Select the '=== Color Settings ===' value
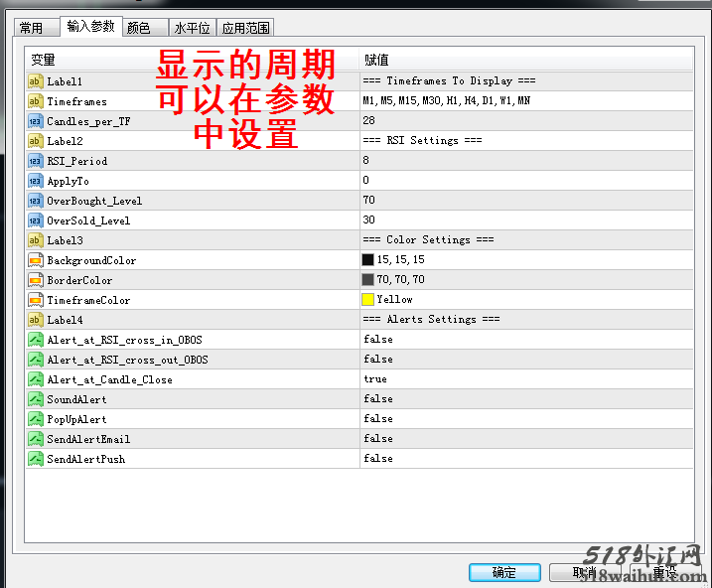Image resolution: width=712 pixels, height=588 pixels. point(428,239)
